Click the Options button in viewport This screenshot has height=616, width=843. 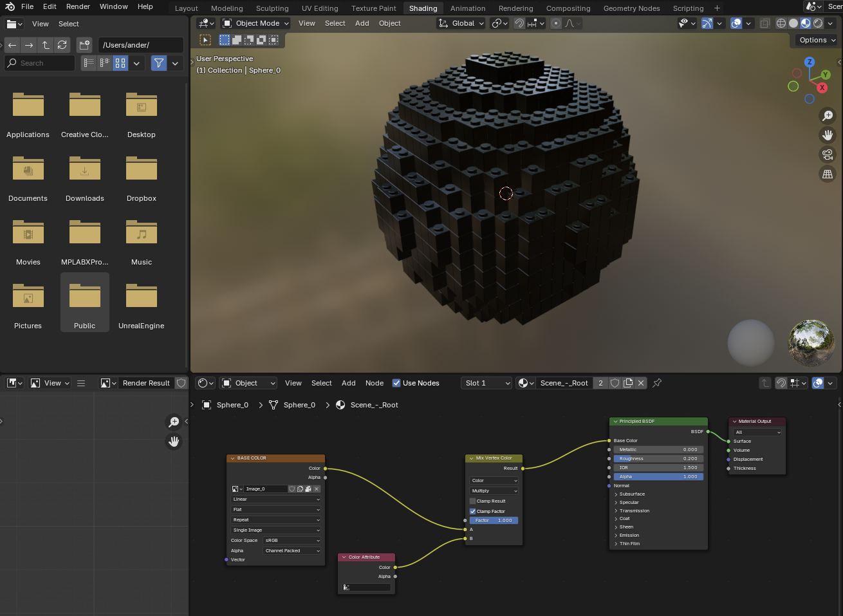[x=817, y=40]
